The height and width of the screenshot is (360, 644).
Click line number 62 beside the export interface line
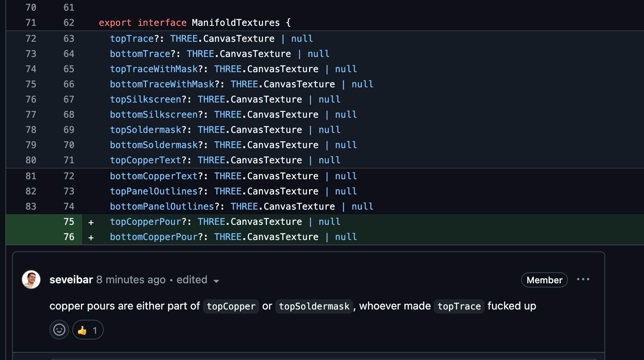(x=69, y=23)
